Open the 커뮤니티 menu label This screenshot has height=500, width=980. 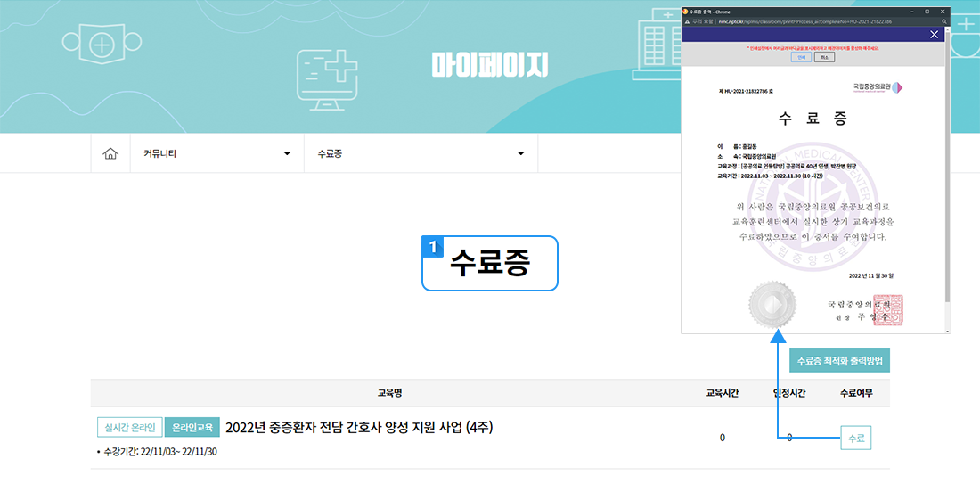(x=160, y=154)
